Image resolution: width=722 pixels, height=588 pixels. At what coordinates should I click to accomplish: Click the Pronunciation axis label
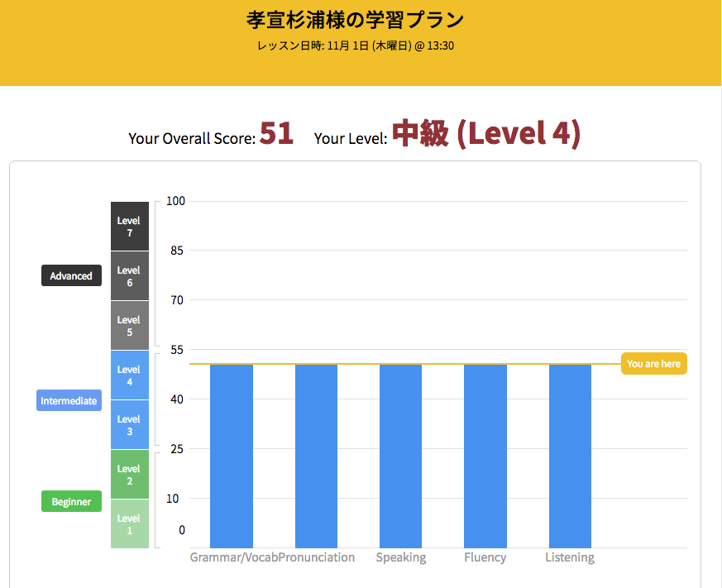[x=317, y=557]
